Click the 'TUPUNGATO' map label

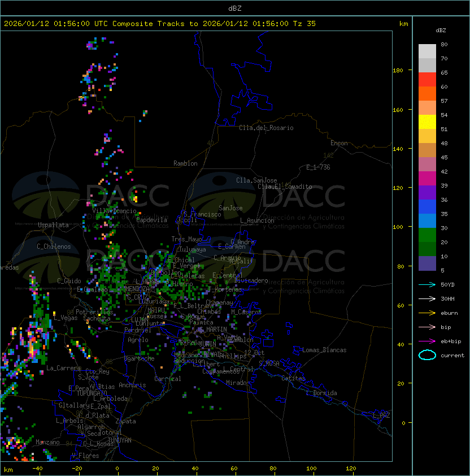click(92, 393)
